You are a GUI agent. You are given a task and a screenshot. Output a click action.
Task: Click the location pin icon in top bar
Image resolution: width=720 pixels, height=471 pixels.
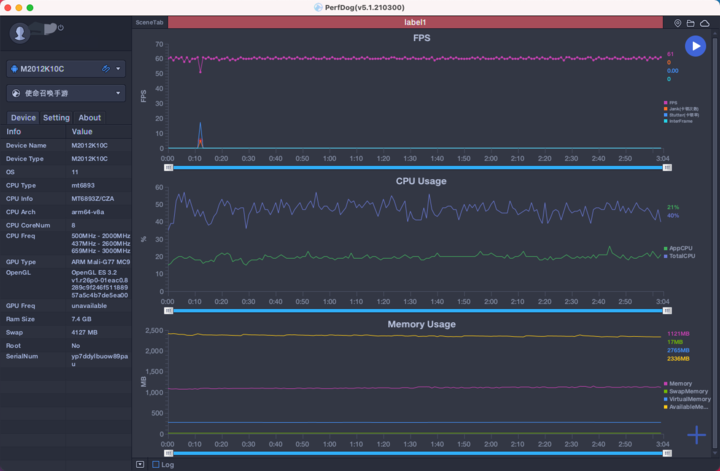pyautogui.click(x=678, y=22)
